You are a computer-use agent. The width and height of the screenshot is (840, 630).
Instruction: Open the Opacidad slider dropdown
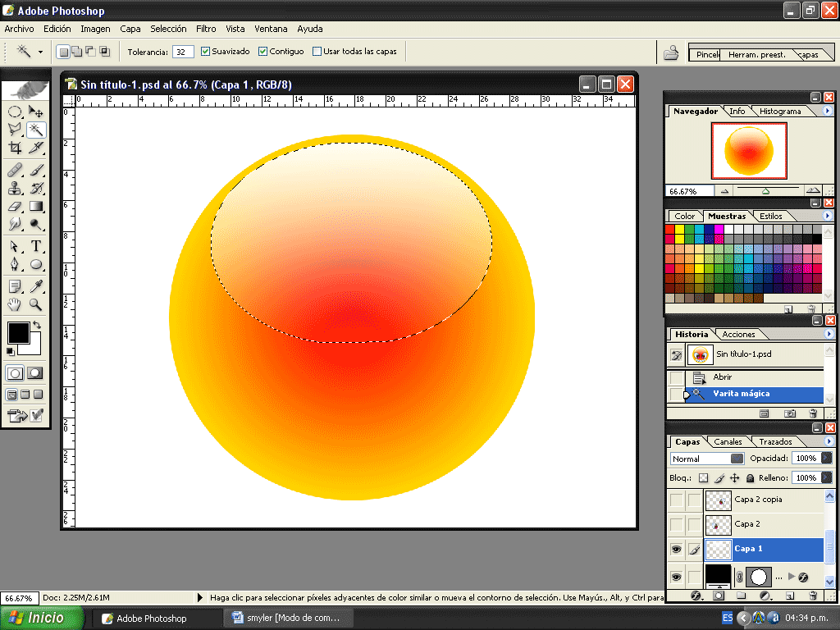[824, 458]
